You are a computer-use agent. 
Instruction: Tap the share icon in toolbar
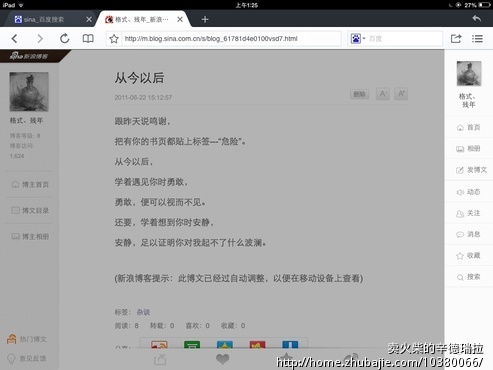(x=456, y=38)
